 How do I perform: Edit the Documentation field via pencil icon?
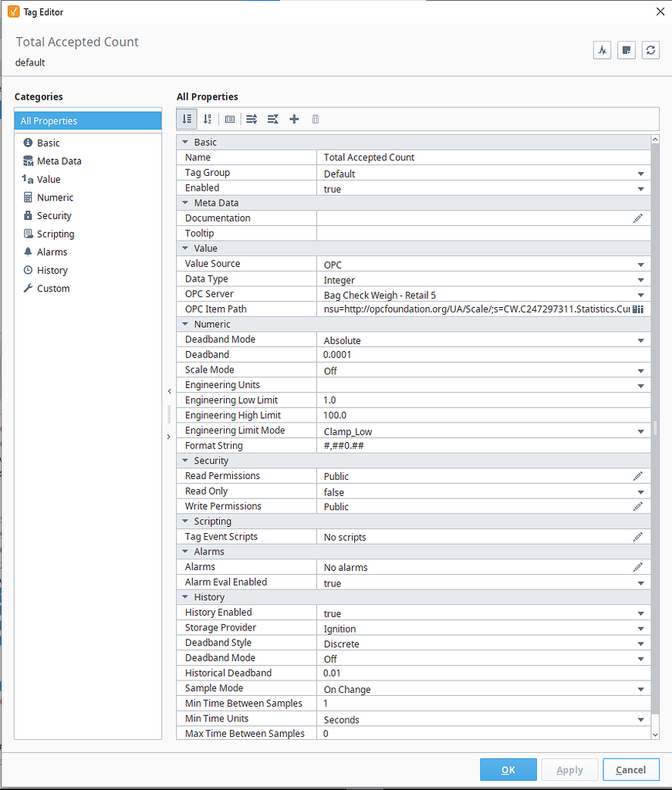[638, 218]
